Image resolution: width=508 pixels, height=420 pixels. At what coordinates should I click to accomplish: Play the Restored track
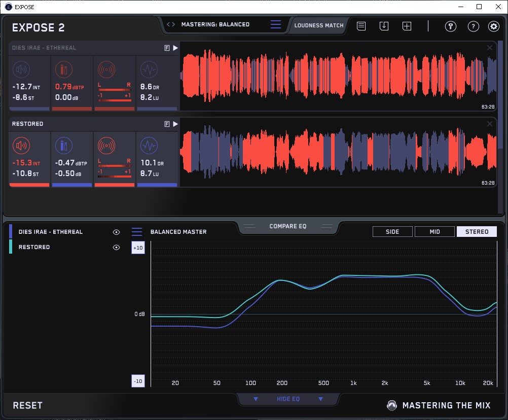pyautogui.click(x=175, y=124)
